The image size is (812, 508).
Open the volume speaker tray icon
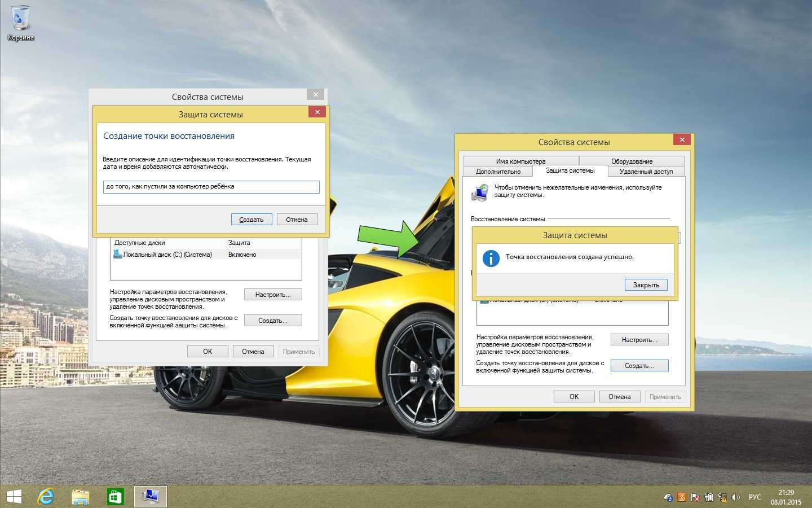click(x=735, y=497)
